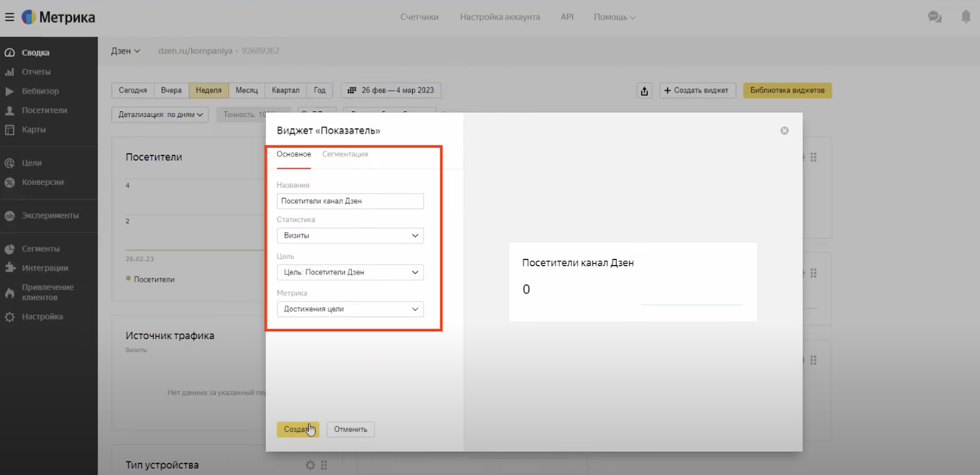Viewport: 980px width, 475px height.
Task: Open Цели section in the sidebar
Action: pos(32,163)
